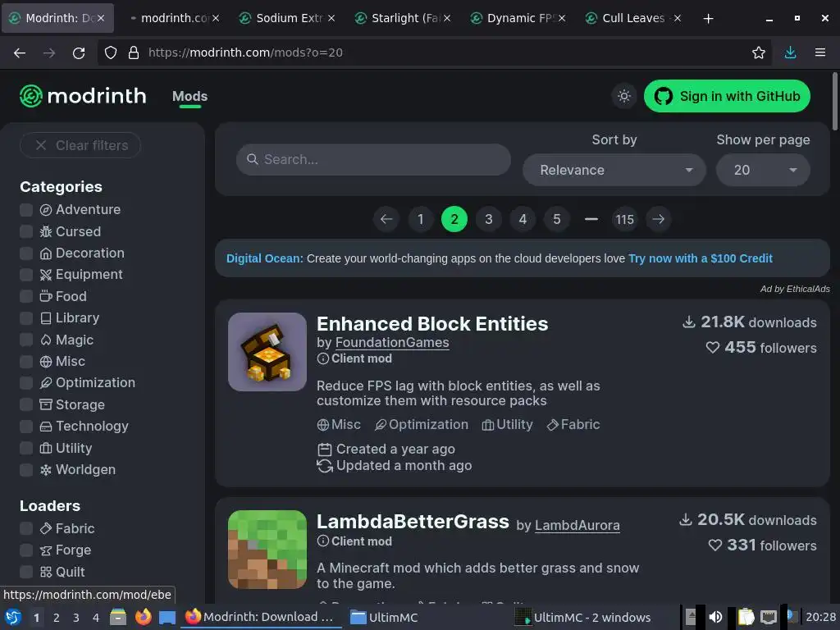Reload the current page
Viewport: 840px width, 630px height.
coord(79,52)
